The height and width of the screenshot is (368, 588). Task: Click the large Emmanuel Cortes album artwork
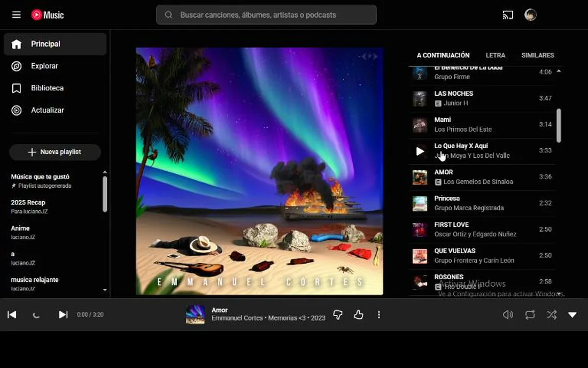(259, 171)
